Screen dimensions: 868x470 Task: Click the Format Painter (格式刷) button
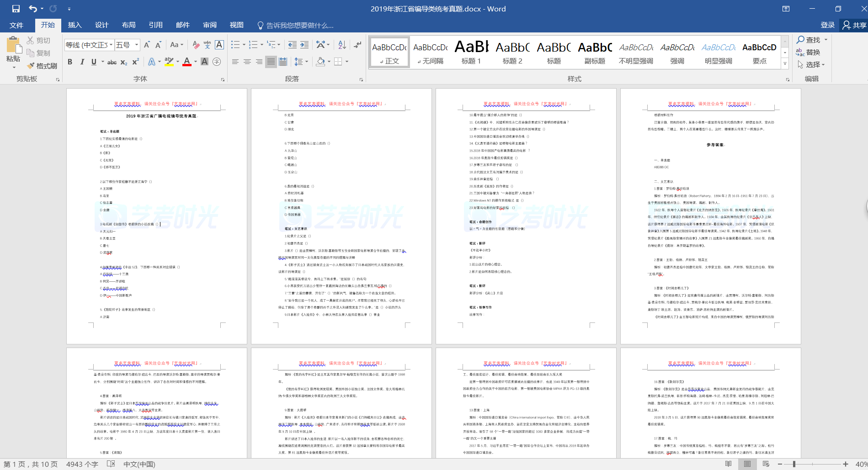pyautogui.click(x=42, y=66)
